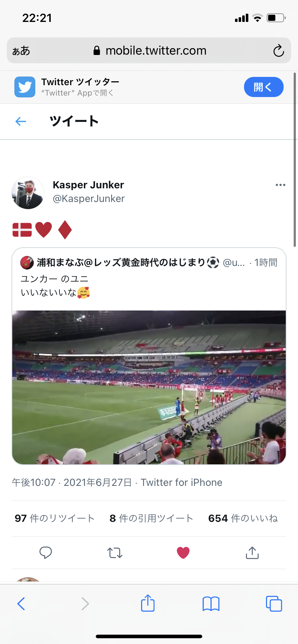
Task: View the 8 件の引用ツイート list
Action: [x=152, y=518]
